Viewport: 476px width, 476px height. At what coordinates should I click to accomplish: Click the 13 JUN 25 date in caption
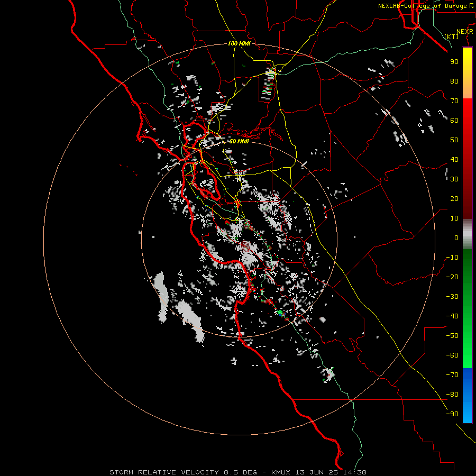pyautogui.click(x=317, y=472)
